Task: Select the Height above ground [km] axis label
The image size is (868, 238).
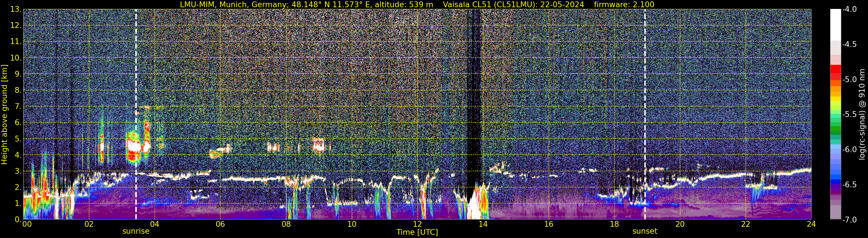Action: click(x=4, y=114)
